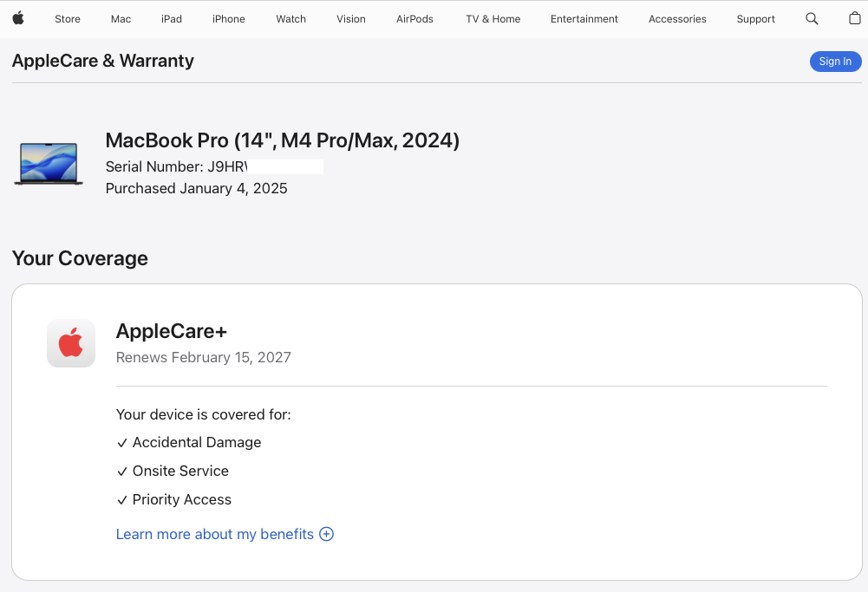Image resolution: width=868 pixels, height=592 pixels.
Task: Open the Watch menu
Action: [291, 19]
